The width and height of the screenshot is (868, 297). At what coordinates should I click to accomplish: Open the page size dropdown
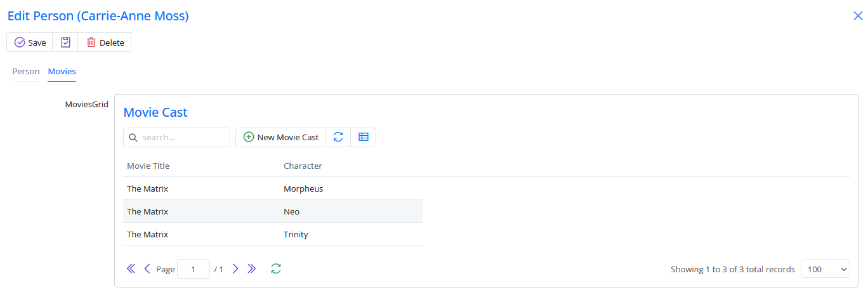click(825, 269)
